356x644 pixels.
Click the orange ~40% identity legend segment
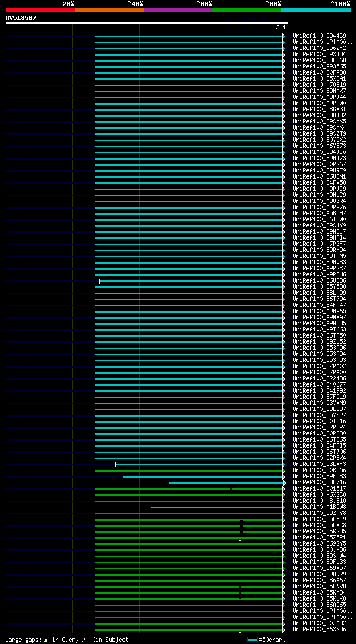point(109,10)
